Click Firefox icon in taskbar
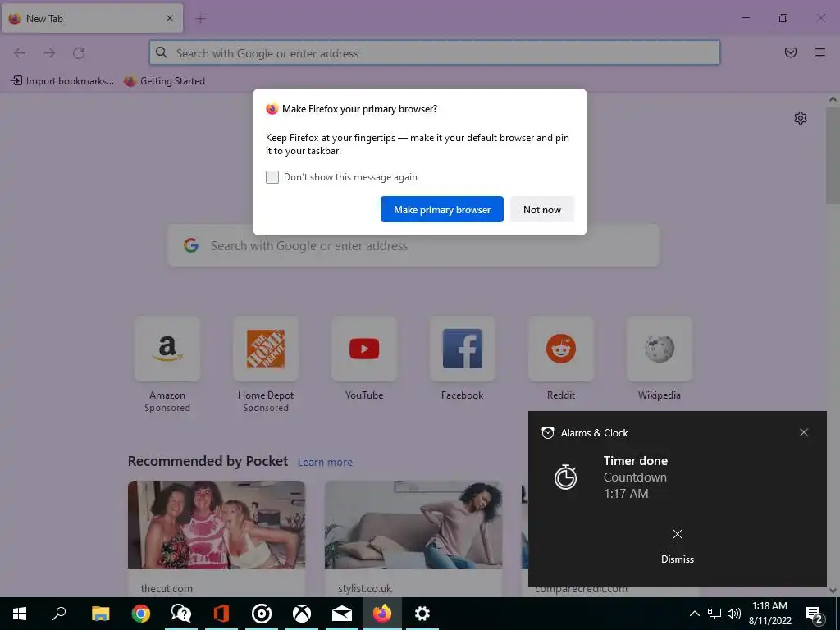This screenshot has height=630, width=840. [382, 614]
